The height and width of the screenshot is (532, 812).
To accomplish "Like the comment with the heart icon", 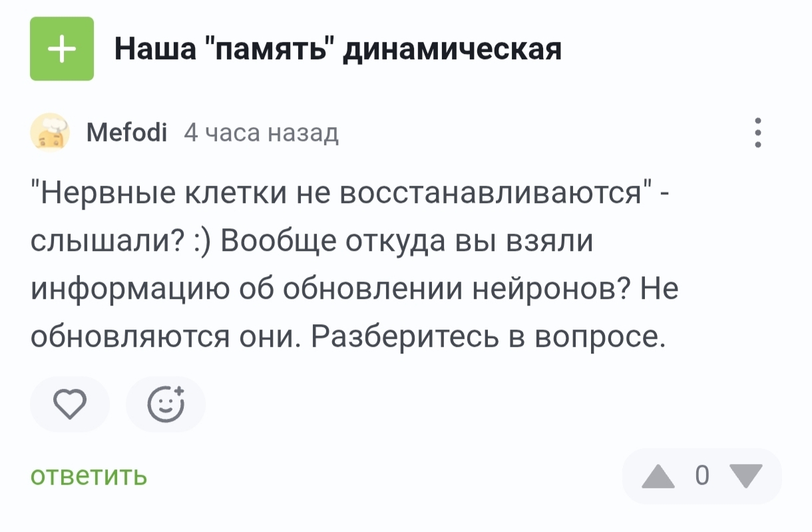I will pyautogui.click(x=70, y=404).
